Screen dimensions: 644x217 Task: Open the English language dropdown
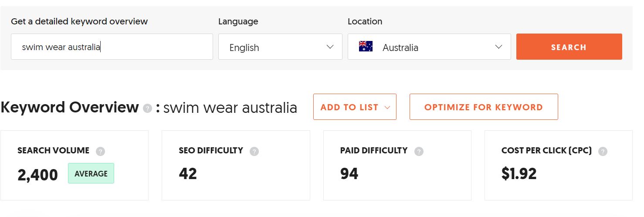coord(280,47)
